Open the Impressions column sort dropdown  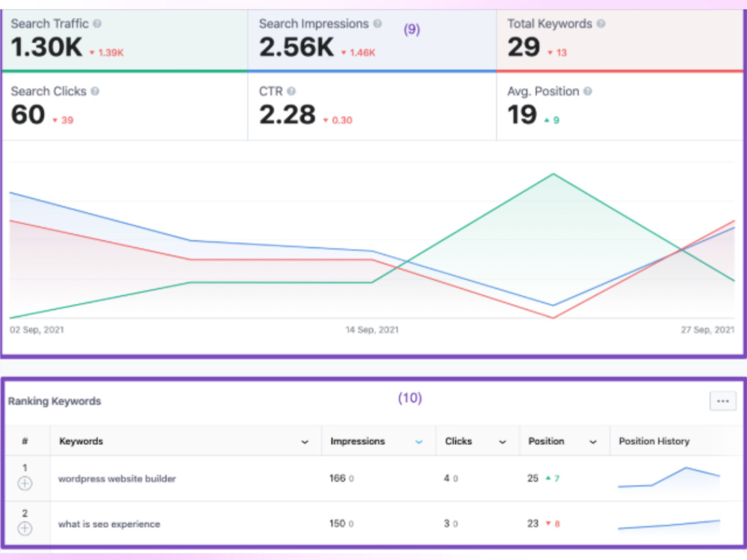tap(419, 442)
